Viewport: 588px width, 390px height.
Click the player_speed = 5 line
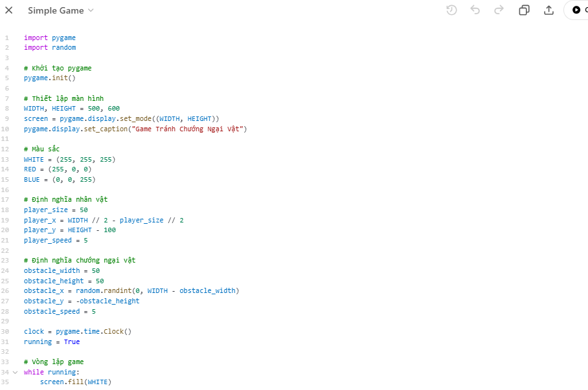56,241
